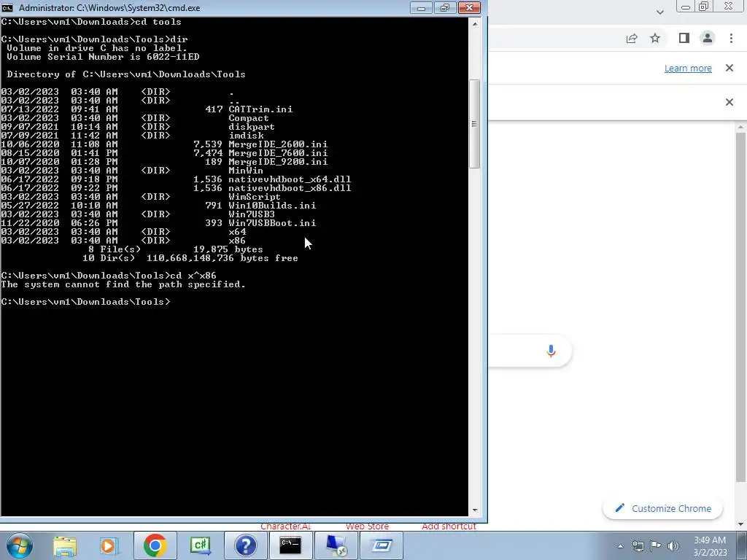
Task: Click the Add shortcut tile
Action: pyautogui.click(x=449, y=526)
